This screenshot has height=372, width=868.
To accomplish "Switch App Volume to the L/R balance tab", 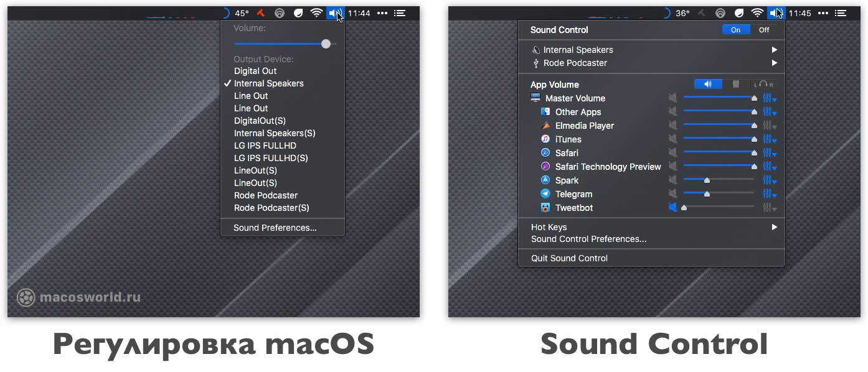I will pyautogui.click(x=764, y=85).
